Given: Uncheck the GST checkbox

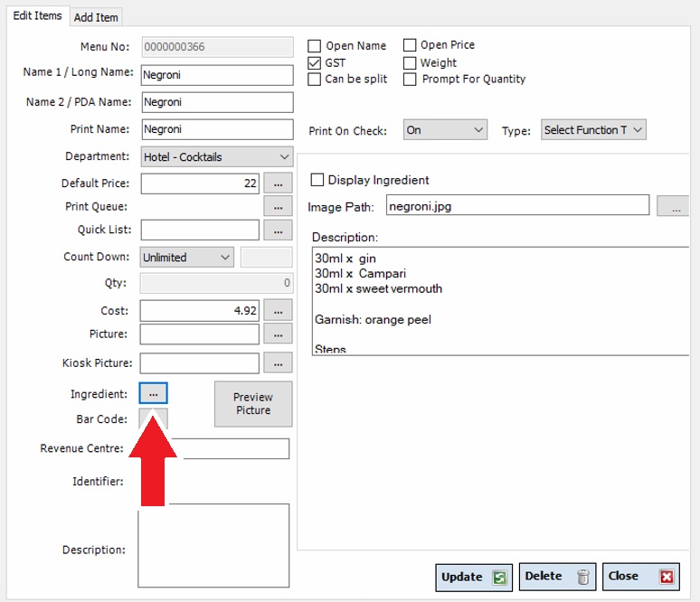Looking at the screenshot, I should [x=315, y=63].
